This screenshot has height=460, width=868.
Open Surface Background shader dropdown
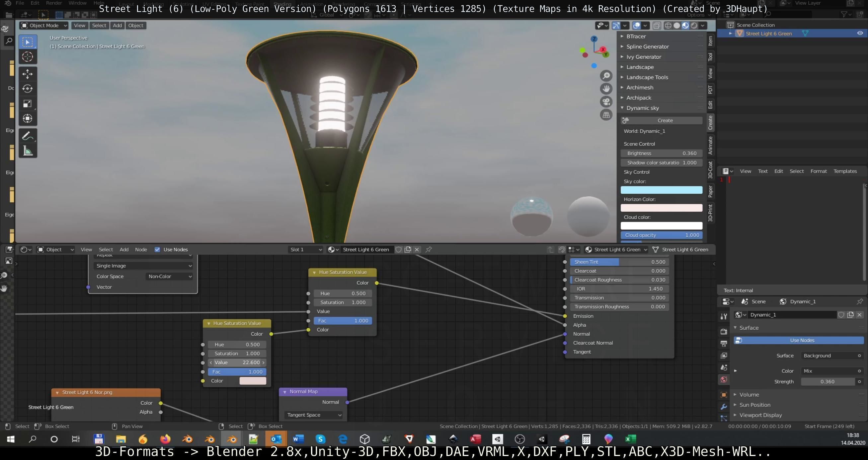click(x=832, y=356)
